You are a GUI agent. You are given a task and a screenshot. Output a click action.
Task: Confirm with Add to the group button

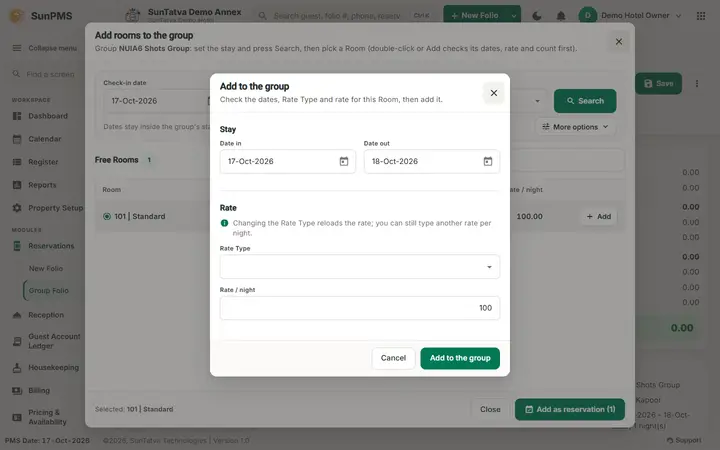pos(460,358)
